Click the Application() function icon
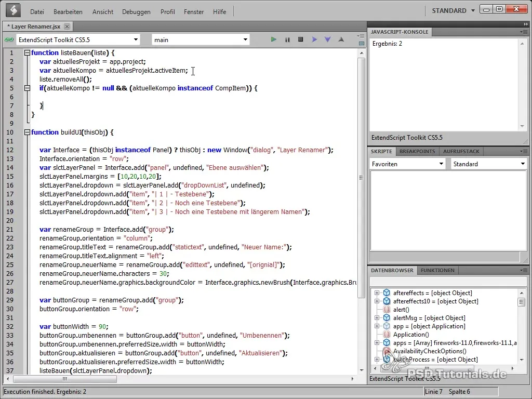This screenshot has height=399, width=532. click(387, 335)
